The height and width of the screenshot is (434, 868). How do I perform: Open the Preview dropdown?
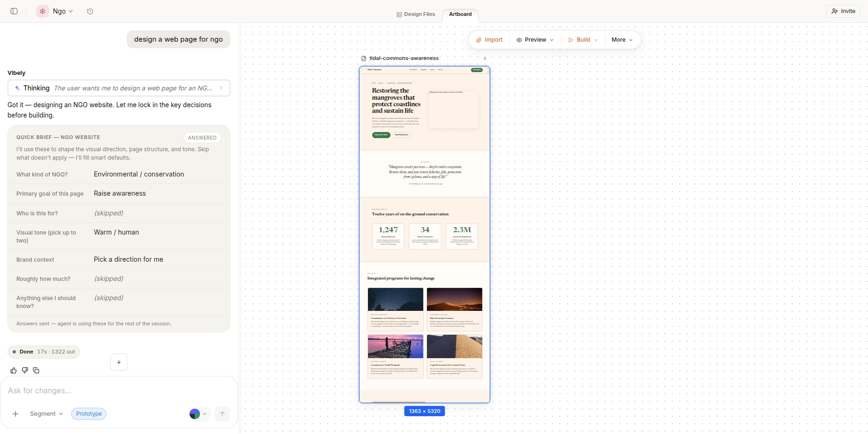(535, 40)
